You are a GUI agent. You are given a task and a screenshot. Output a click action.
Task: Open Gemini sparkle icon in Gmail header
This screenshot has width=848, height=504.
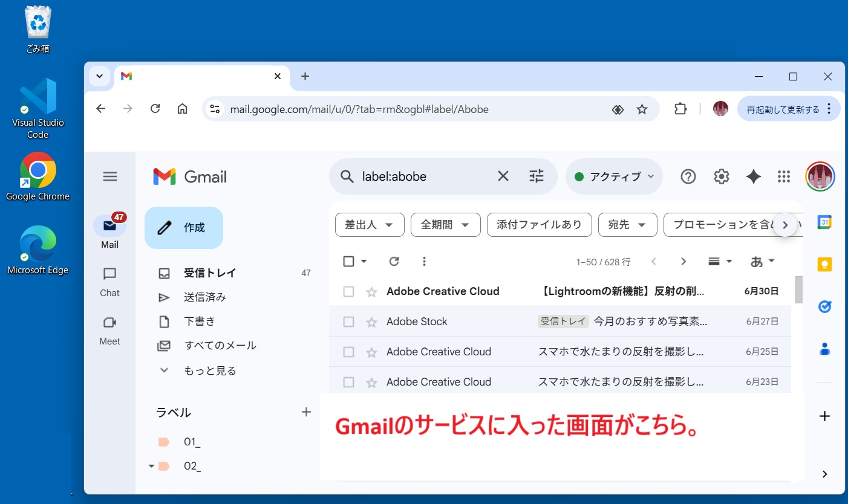click(754, 176)
